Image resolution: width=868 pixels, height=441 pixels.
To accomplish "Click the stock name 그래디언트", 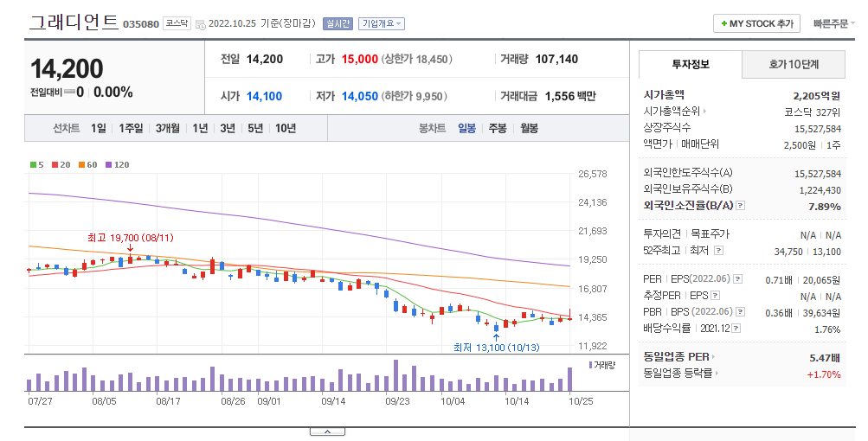I will coord(74,22).
